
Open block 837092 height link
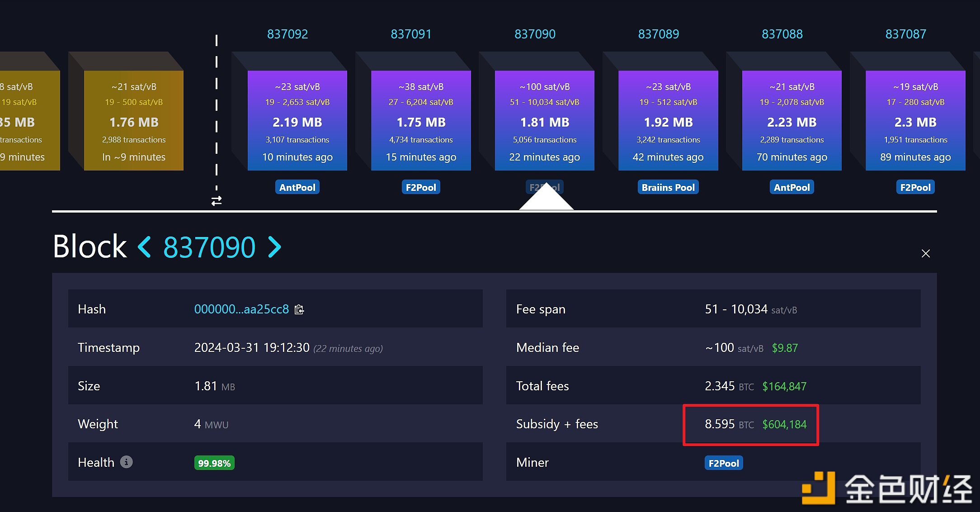[x=287, y=34]
